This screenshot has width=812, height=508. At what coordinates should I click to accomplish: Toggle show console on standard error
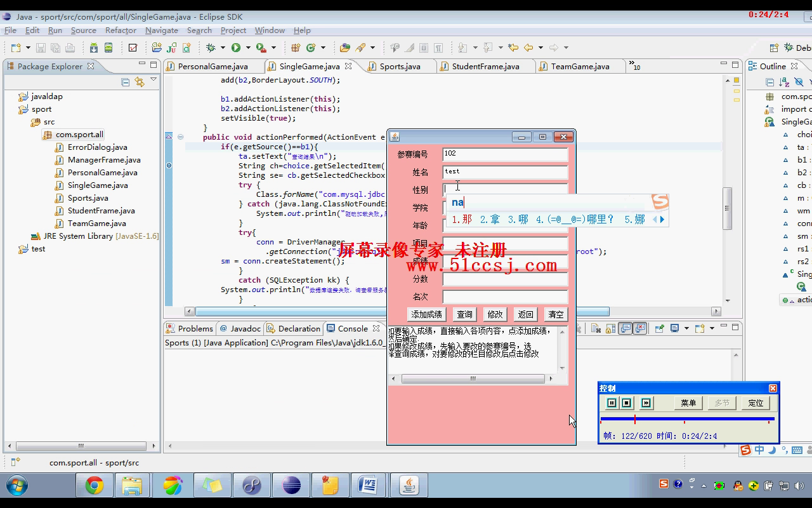(640, 328)
